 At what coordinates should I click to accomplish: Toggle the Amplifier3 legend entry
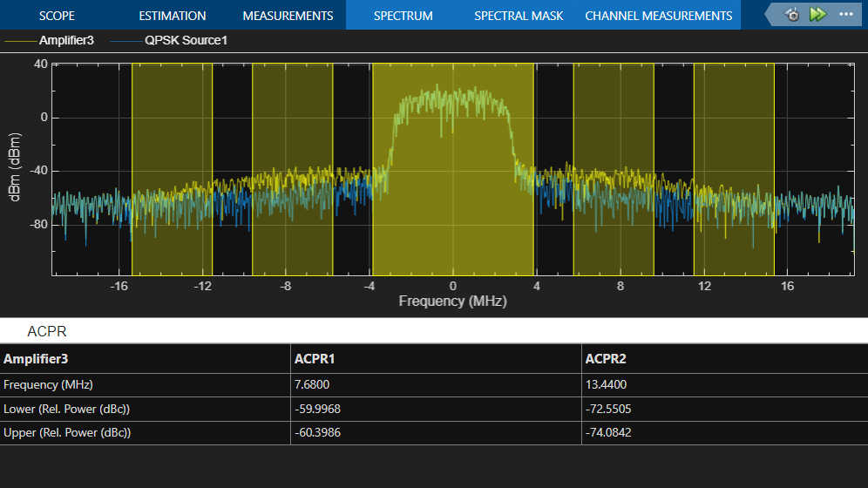50,40
